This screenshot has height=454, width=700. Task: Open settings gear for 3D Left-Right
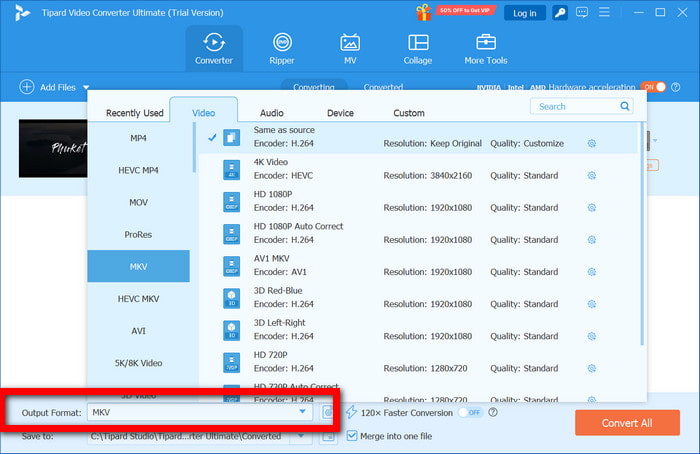click(x=592, y=336)
